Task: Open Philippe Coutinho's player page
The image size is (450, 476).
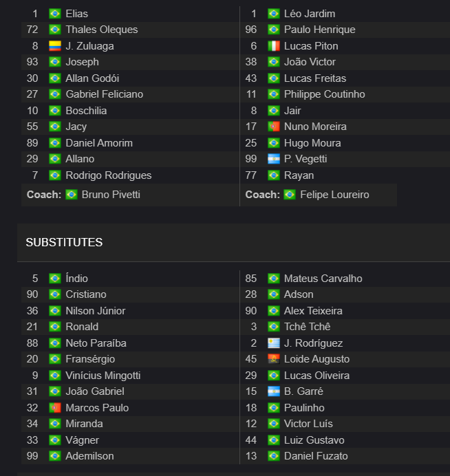Action: (324, 94)
